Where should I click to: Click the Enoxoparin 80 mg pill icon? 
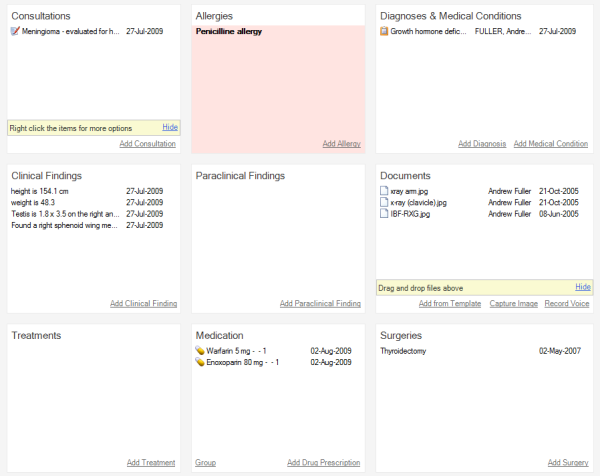pos(200,362)
